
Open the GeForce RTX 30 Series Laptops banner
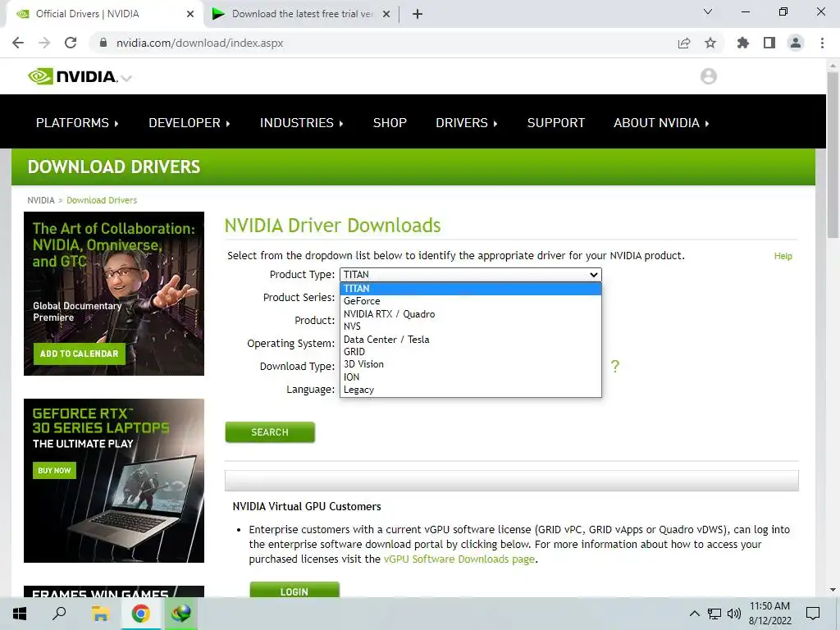113,481
